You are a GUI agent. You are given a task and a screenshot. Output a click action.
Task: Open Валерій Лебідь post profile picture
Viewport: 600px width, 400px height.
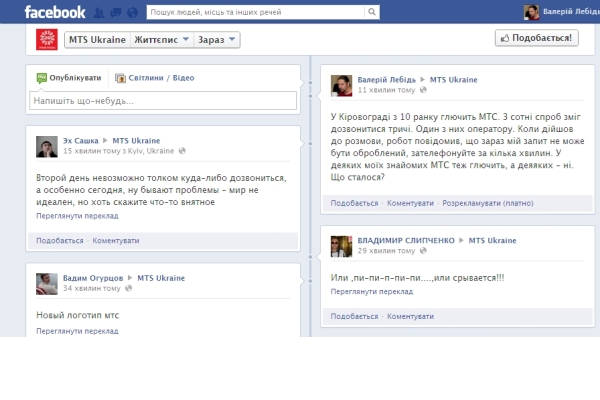click(341, 86)
